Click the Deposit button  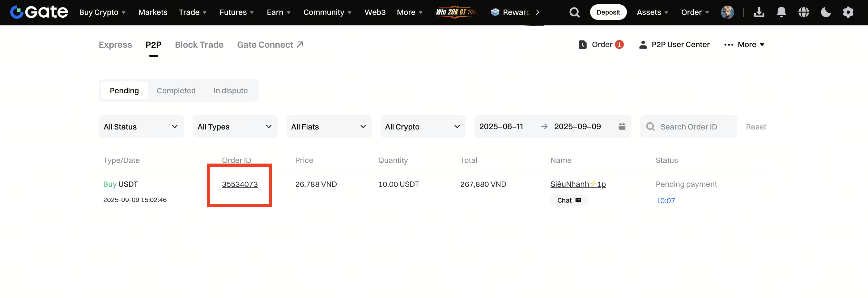tap(608, 12)
